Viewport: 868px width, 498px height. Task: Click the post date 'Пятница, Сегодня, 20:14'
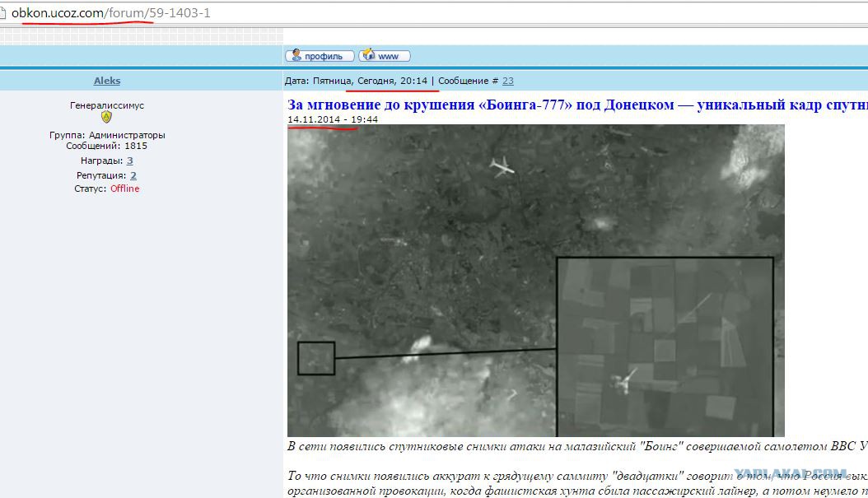click(x=370, y=81)
